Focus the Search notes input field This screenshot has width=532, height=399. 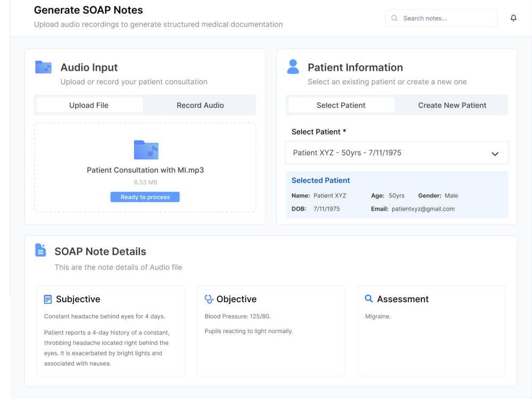pyautogui.click(x=442, y=18)
